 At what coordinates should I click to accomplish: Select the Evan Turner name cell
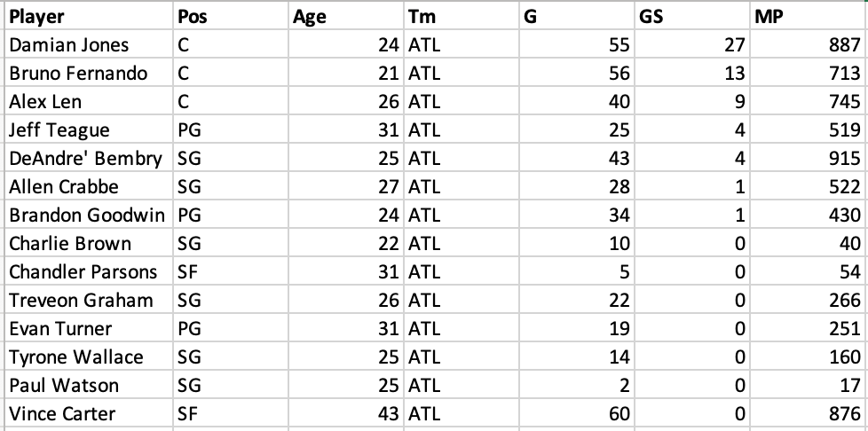pyautogui.click(x=89, y=329)
